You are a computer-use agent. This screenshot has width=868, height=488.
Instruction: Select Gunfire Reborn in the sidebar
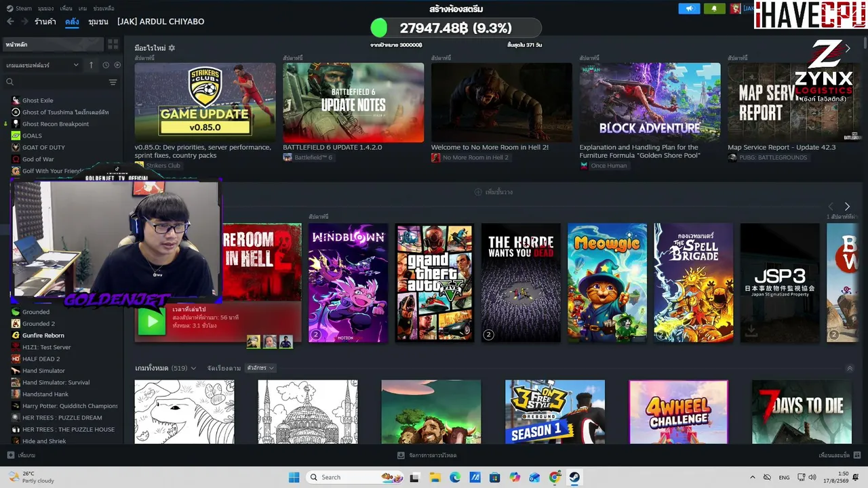pos(43,335)
